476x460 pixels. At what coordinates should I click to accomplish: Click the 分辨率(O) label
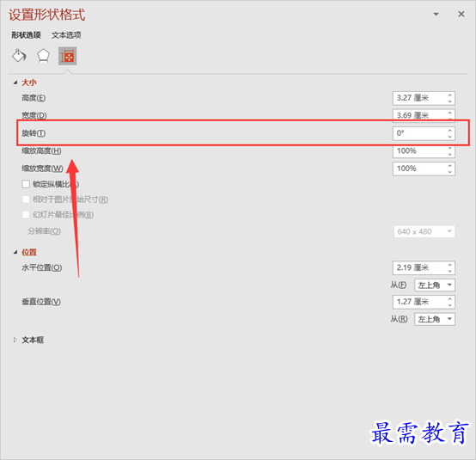[x=45, y=231]
